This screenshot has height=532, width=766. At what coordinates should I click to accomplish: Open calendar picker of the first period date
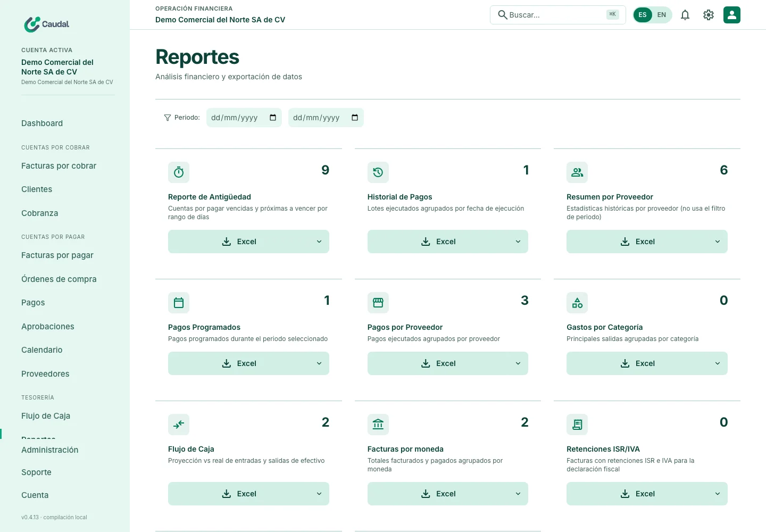(x=273, y=118)
